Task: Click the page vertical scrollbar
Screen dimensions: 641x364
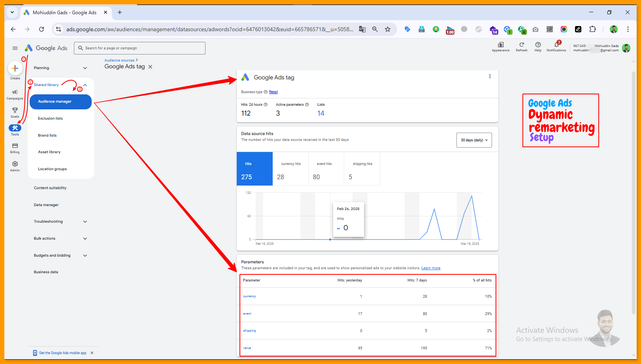Action: coord(634,193)
